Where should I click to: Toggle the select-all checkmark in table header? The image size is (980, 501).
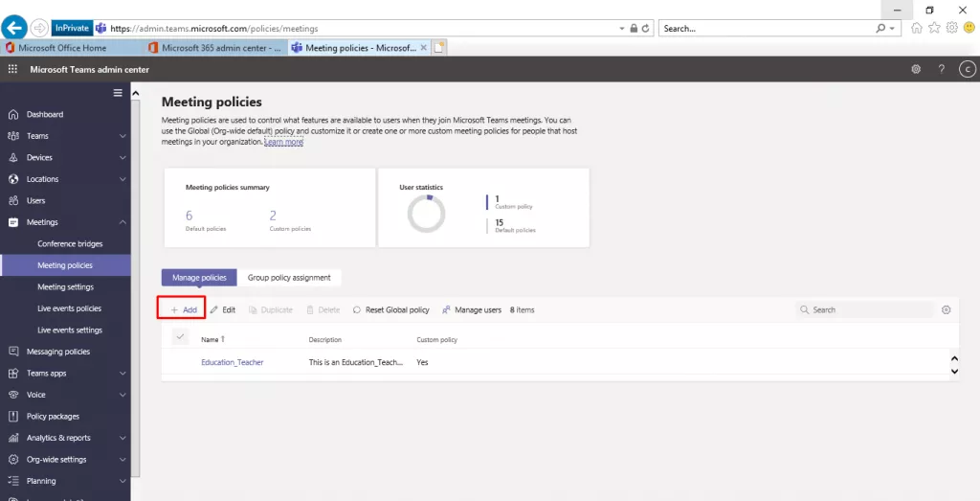point(180,337)
